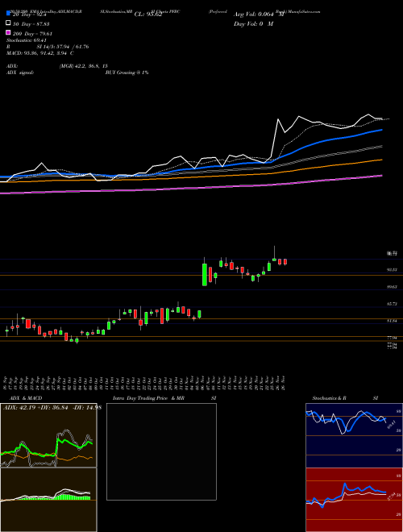Click the 'Stochastics & R' panel heading
This screenshot has height=532, width=403.
click(330, 398)
